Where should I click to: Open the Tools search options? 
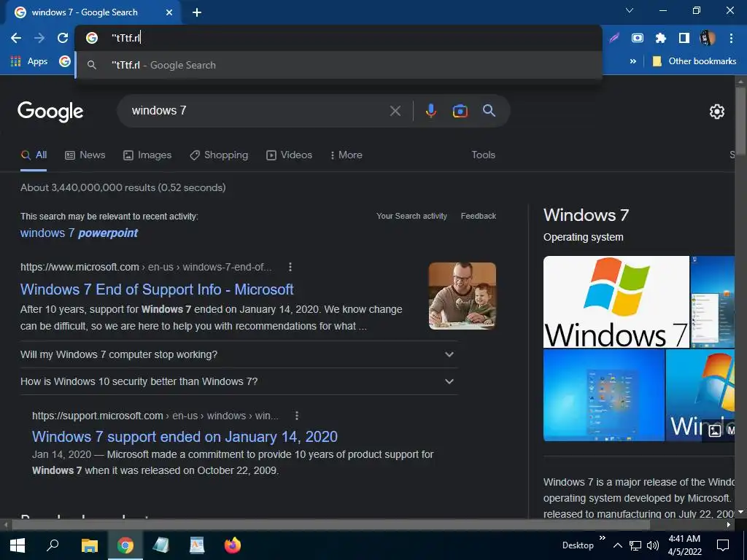pyautogui.click(x=483, y=155)
